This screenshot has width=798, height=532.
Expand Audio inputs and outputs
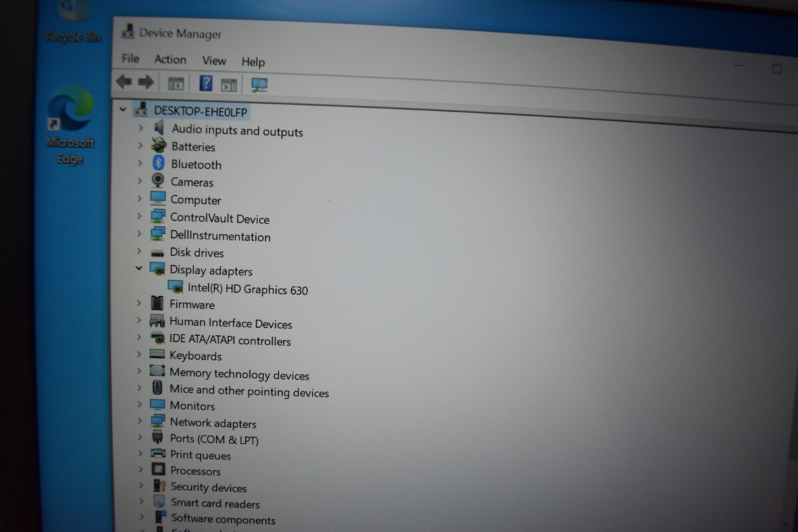140,126
